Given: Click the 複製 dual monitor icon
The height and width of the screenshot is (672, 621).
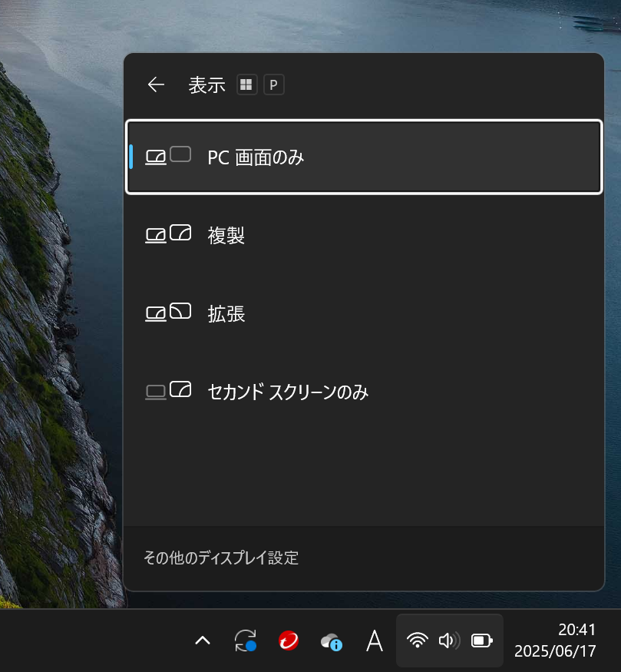Looking at the screenshot, I should (x=168, y=234).
